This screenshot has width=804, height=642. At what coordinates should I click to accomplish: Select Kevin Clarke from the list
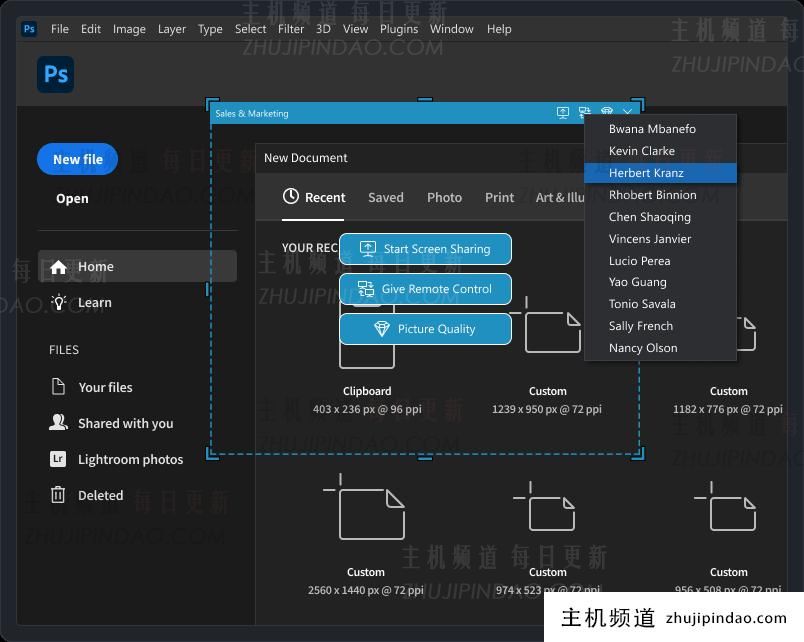660,151
